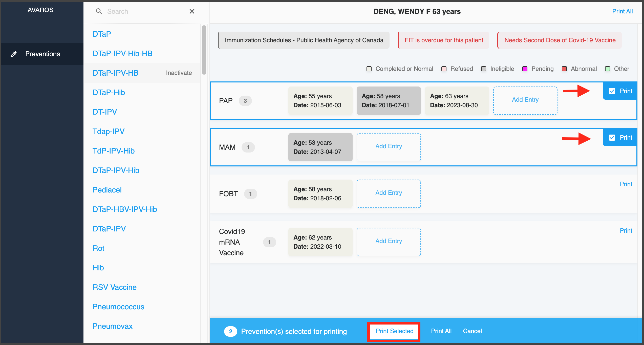Screen dimensions: 644x345
Task: Open the Preventions sidebar item
Action: (42, 54)
